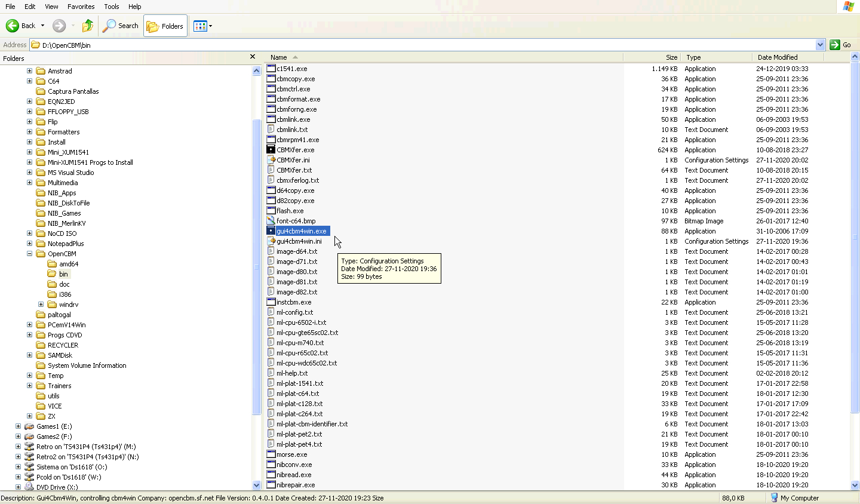The image size is (860, 504).
Task: Open the File menu
Action: [x=10, y=7]
